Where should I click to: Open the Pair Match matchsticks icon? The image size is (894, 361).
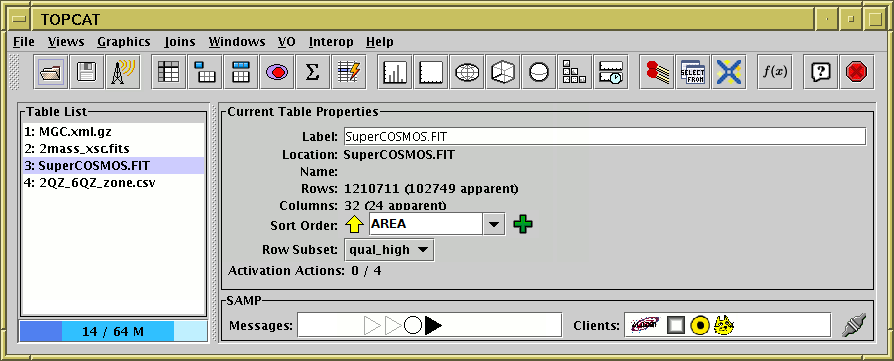tap(656, 72)
